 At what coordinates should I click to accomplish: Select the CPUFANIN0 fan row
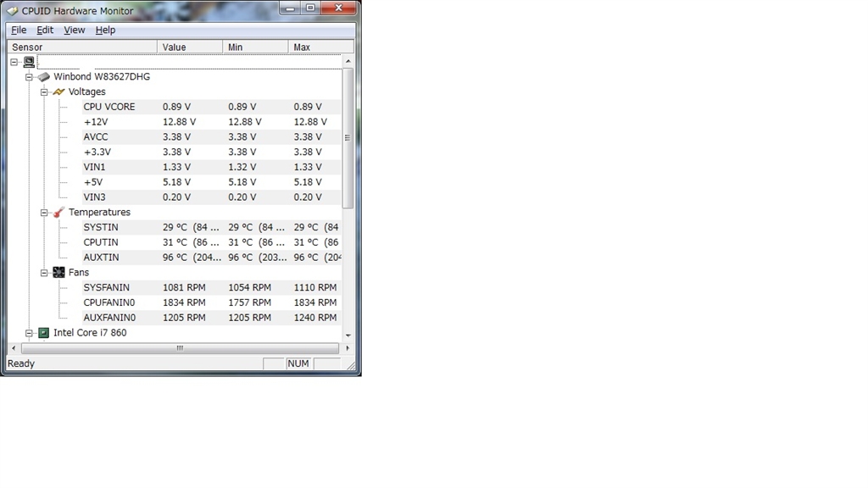[x=211, y=302]
